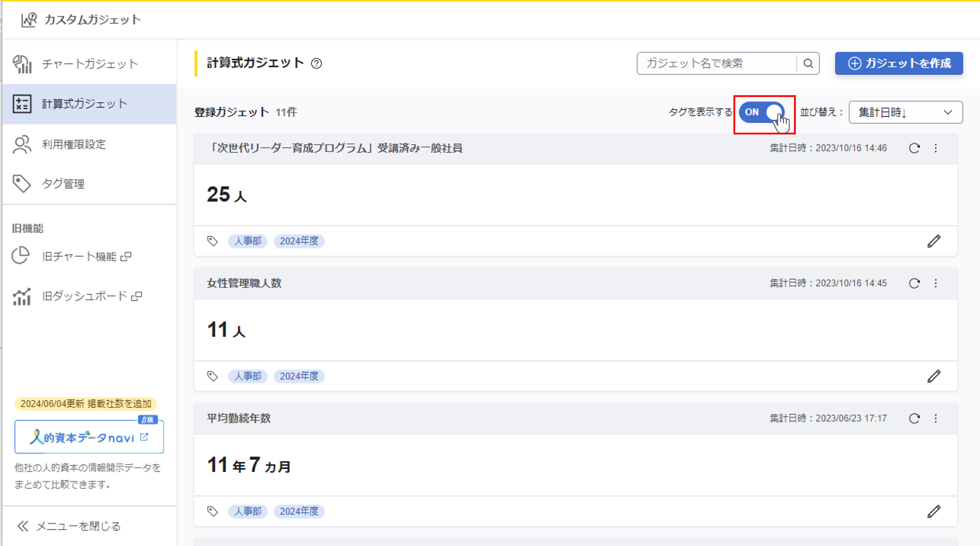Viewport: 980px width, 546px height.
Task: Refresh the 次世代リーダー育成プログラム gadget
Action: pos(914,148)
